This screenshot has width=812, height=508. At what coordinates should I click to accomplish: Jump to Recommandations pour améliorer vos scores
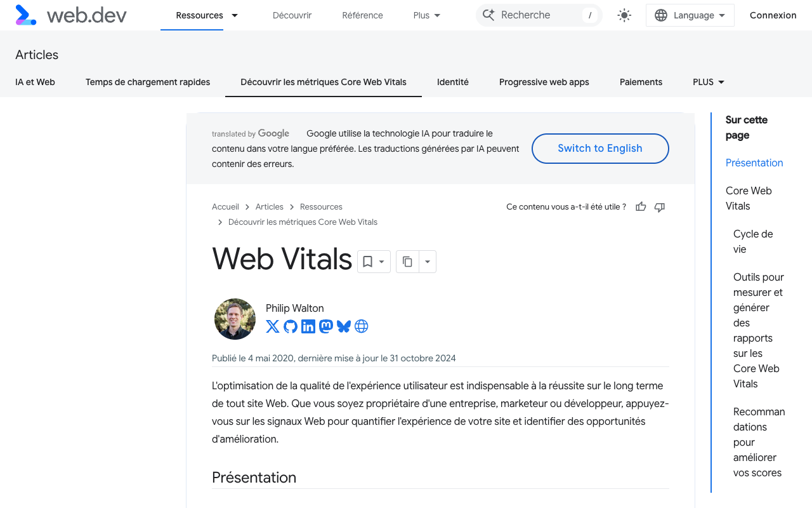click(759, 442)
